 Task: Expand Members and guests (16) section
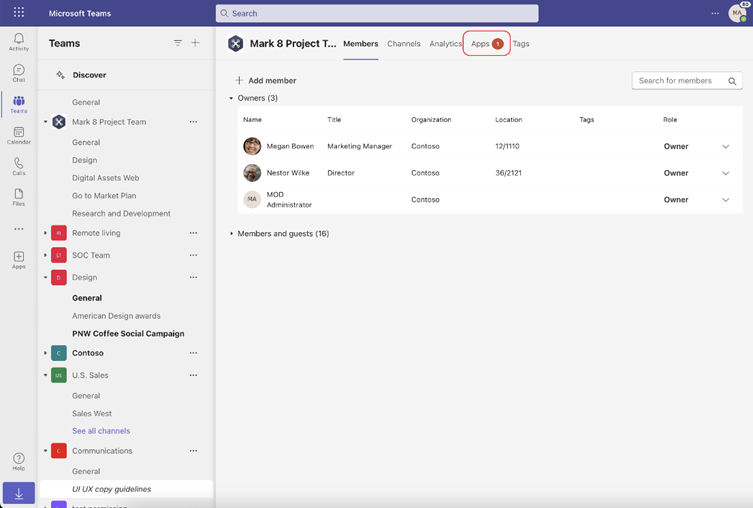coord(231,233)
